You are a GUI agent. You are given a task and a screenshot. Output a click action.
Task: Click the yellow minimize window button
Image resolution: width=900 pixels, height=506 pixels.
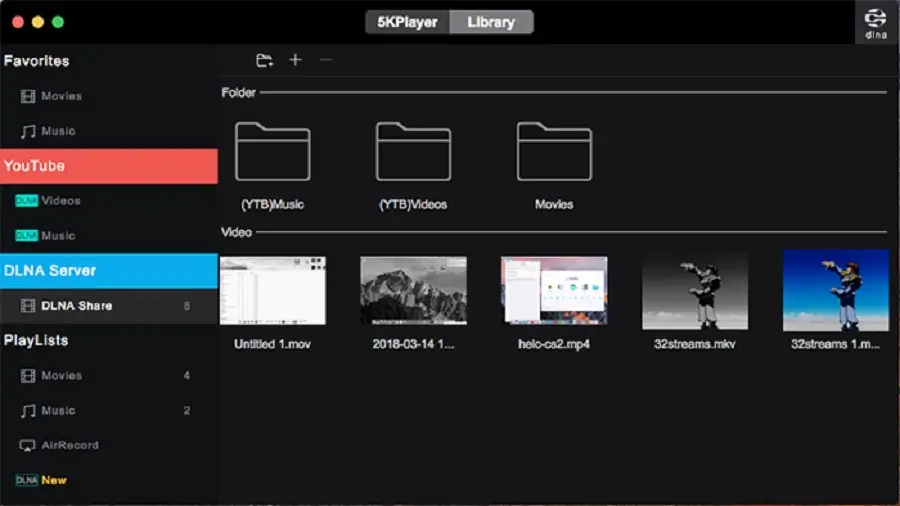tap(38, 22)
